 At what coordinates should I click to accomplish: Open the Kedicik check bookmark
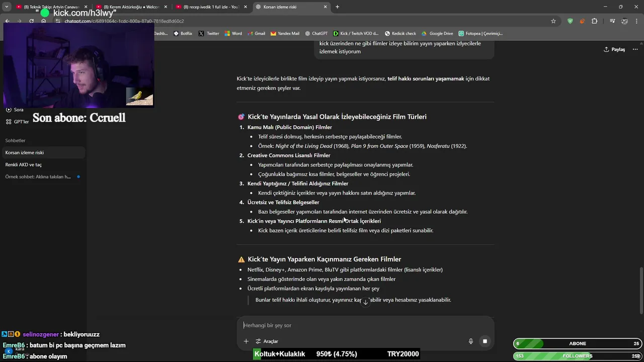pyautogui.click(x=400, y=34)
